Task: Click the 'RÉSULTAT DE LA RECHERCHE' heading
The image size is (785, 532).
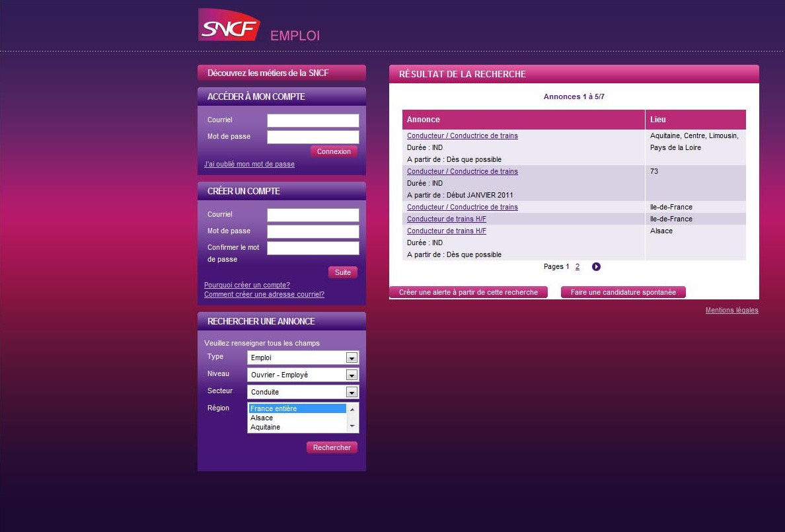Action: 463,74
